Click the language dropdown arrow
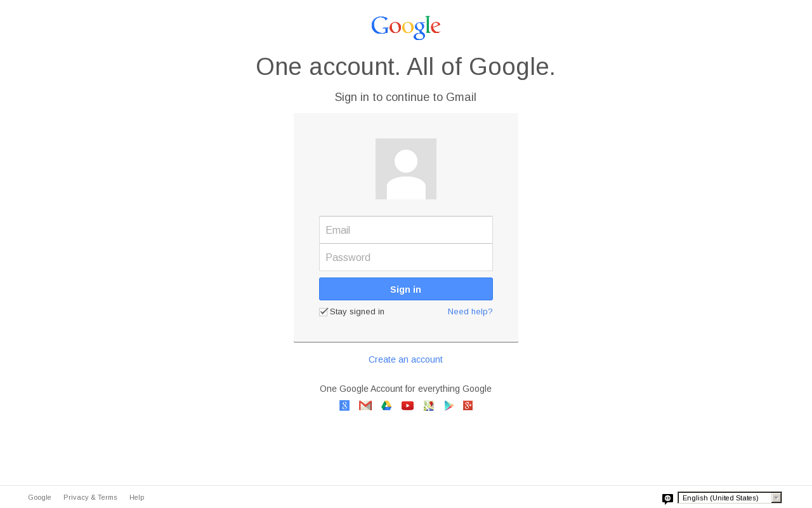The image size is (812, 508). (x=776, y=498)
